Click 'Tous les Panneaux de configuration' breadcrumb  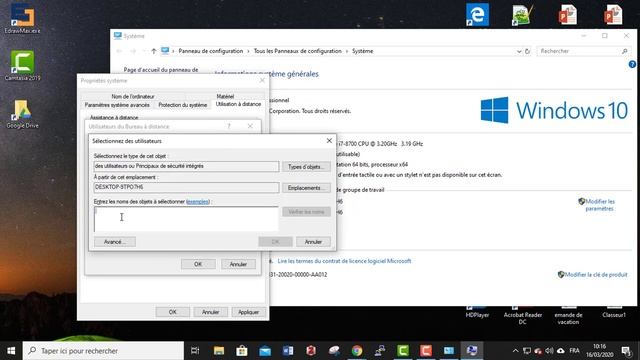tap(298, 51)
